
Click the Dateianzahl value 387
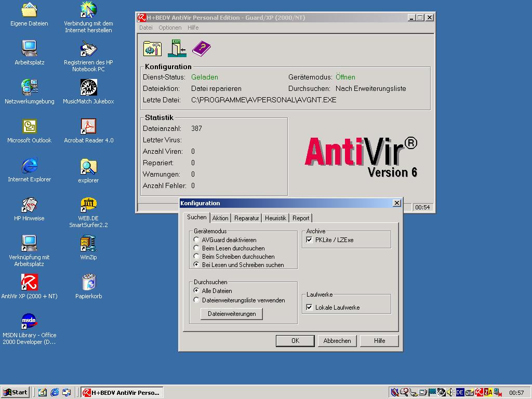pos(196,128)
